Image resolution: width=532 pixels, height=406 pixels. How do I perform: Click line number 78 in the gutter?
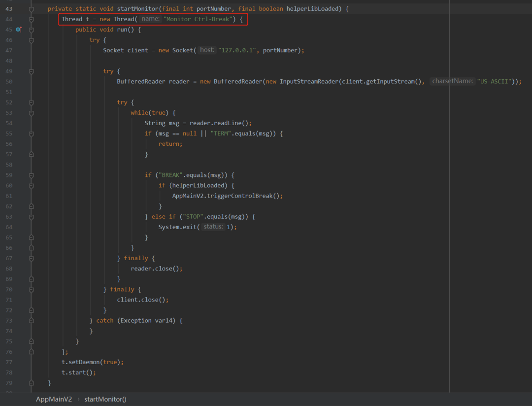9,372
